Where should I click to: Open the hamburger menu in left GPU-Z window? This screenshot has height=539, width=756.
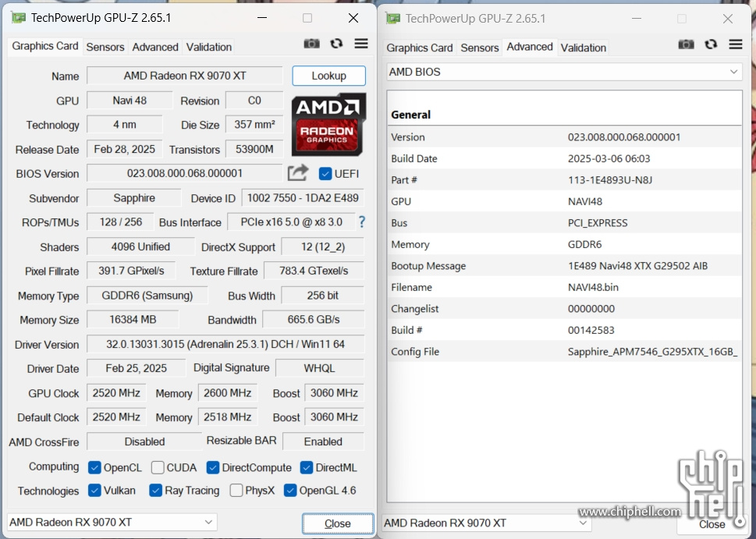pyautogui.click(x=361, y=44)
